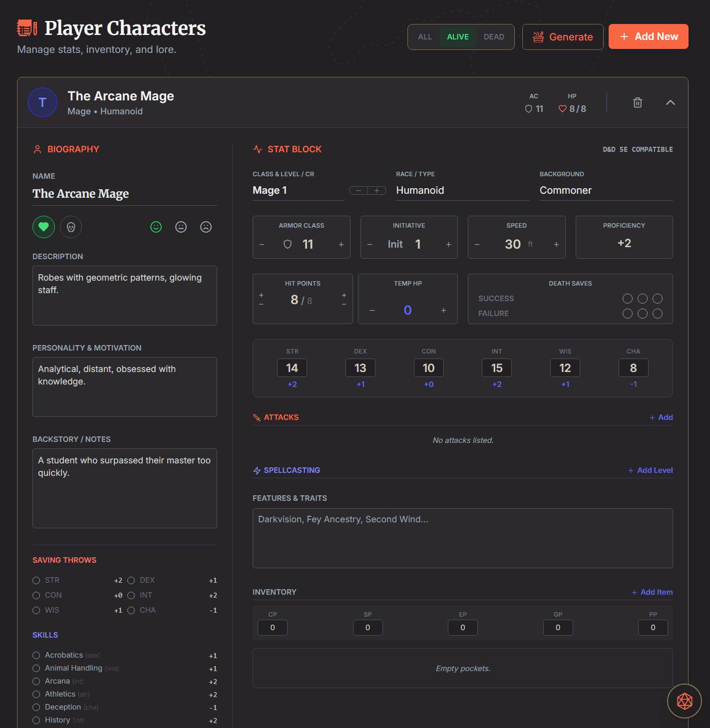This screenshot has width=710, height=728.
Task: Click Add New character button
Action: (649, 36)
